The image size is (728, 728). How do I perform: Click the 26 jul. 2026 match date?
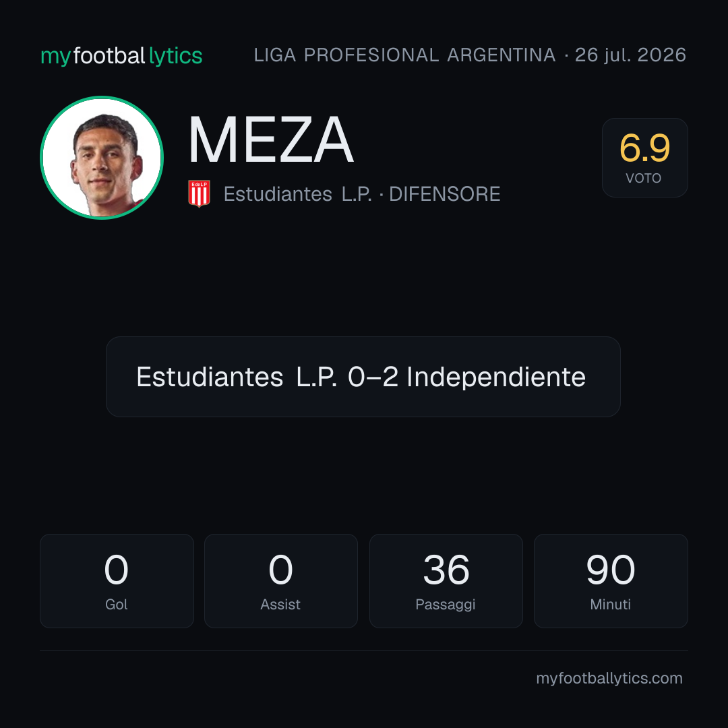point(630,55)
